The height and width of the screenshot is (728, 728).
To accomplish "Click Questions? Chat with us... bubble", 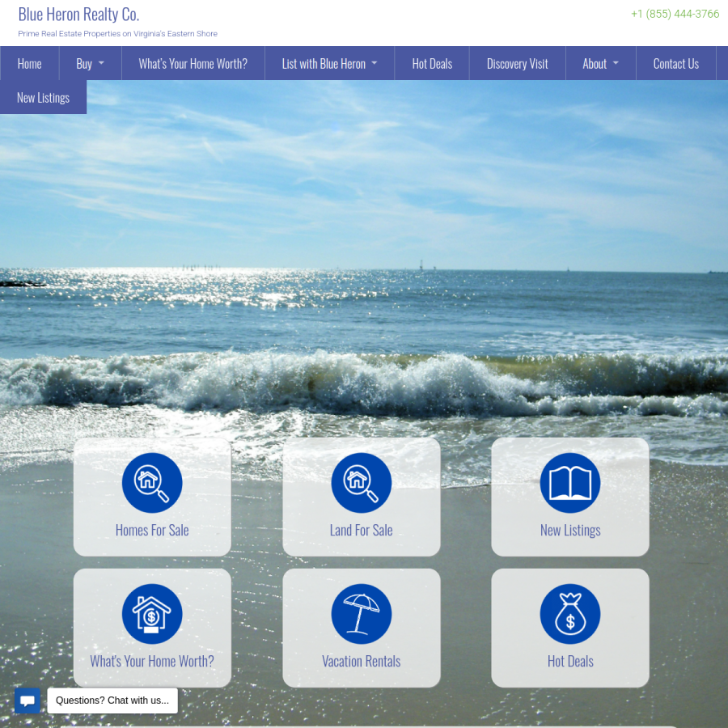I will [112, 700].
